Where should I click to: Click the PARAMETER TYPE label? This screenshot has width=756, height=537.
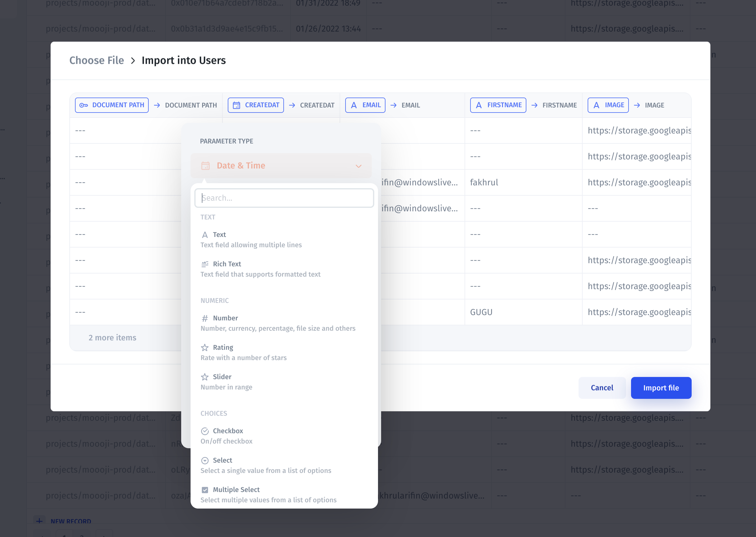click(227, 141)
